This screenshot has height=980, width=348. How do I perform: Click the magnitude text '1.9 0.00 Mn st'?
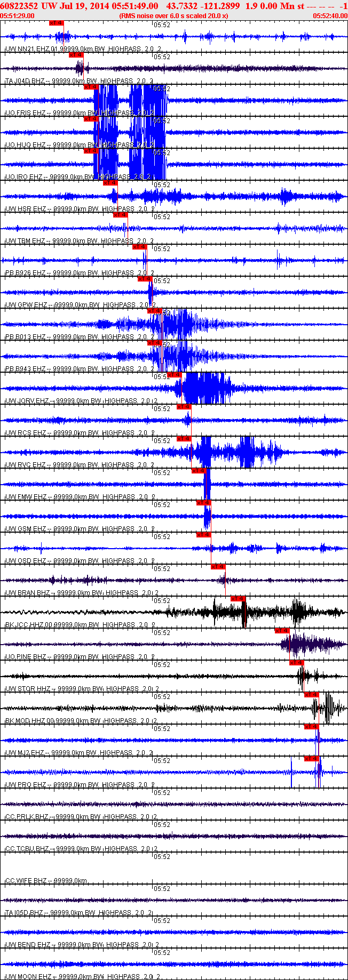(x=274, y=6)
